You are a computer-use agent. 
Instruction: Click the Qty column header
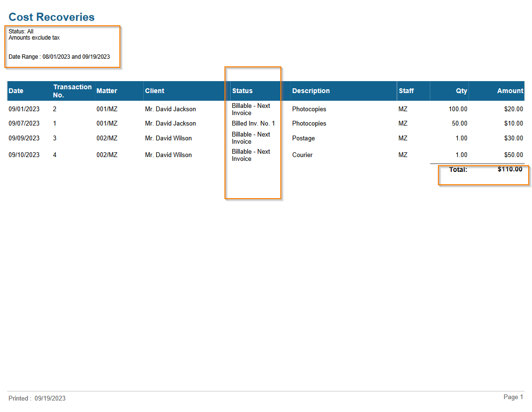[461, 91]
